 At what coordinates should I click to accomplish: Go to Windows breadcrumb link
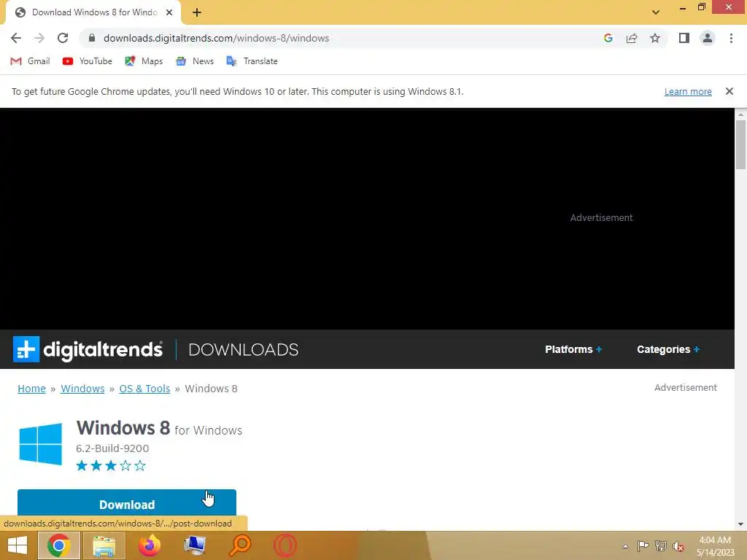click(82, 389)
